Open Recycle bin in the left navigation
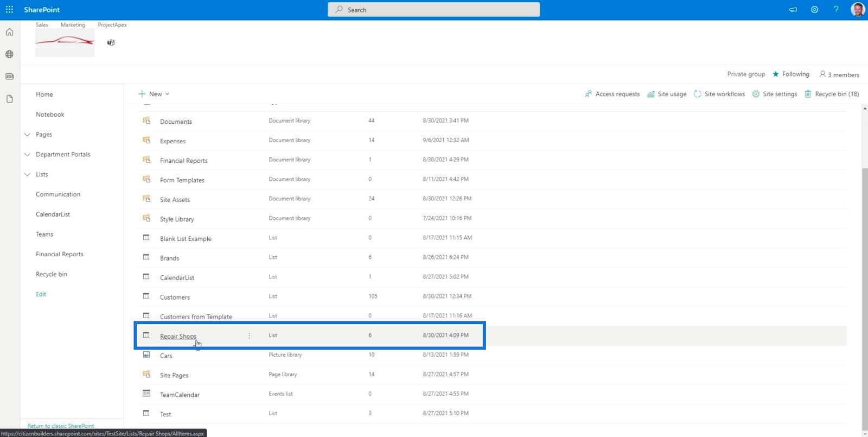 (x=52, y=274)
